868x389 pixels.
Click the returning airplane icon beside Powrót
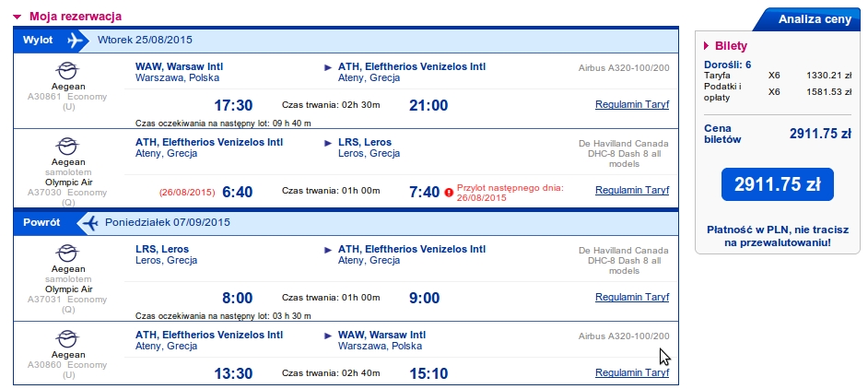tap(88, 223)
